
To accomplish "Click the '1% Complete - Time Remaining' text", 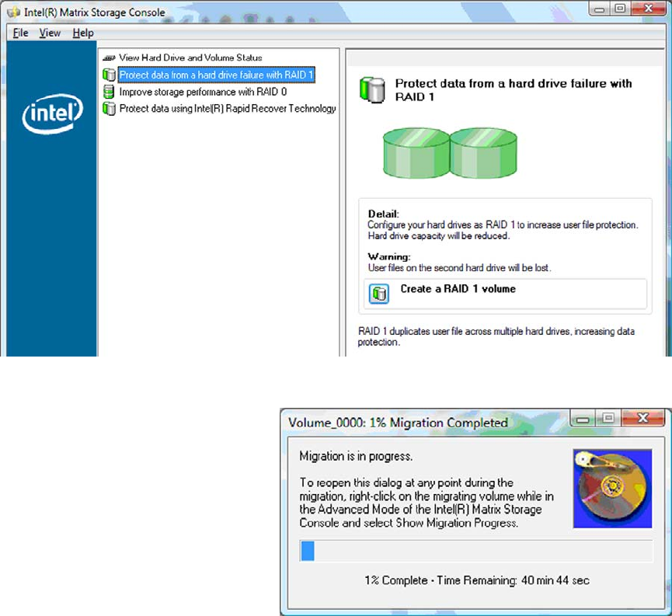I will coord(477,580).
